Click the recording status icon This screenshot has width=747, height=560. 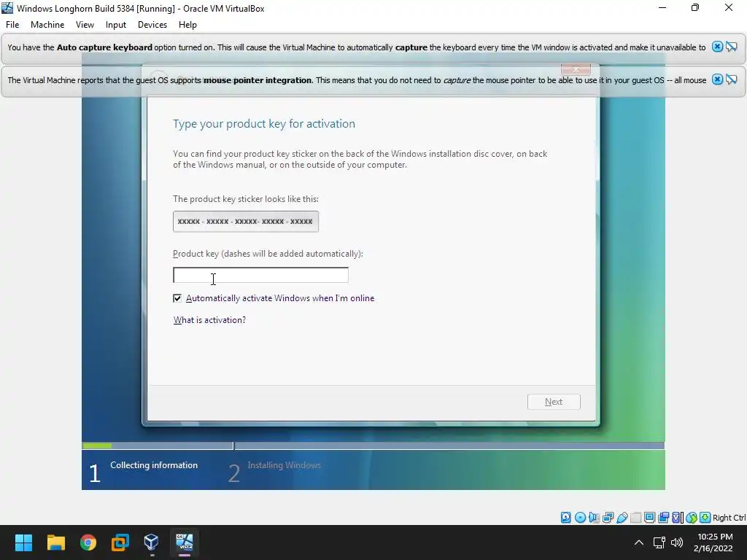663,518
